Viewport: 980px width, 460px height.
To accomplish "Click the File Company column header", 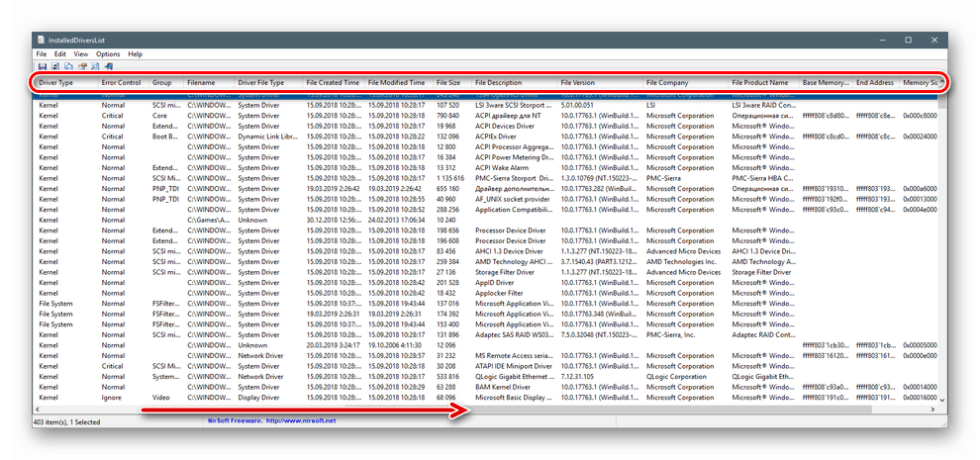I will point(686,82).
